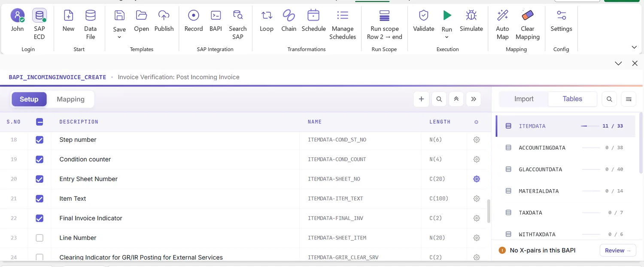The image size is (644, 267).
Task: Close the BAPI panel with the X
Action: click(635, 63)
